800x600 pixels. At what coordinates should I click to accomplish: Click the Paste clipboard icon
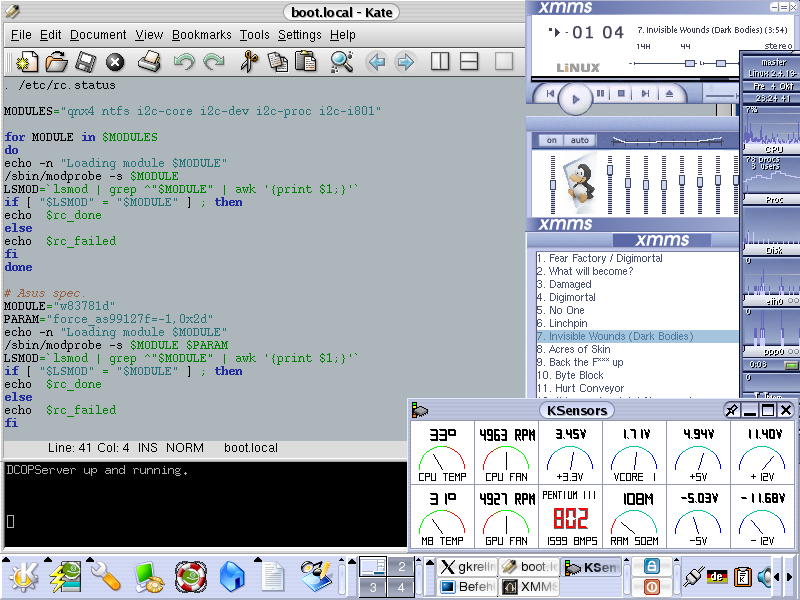[x=305, y=62]
